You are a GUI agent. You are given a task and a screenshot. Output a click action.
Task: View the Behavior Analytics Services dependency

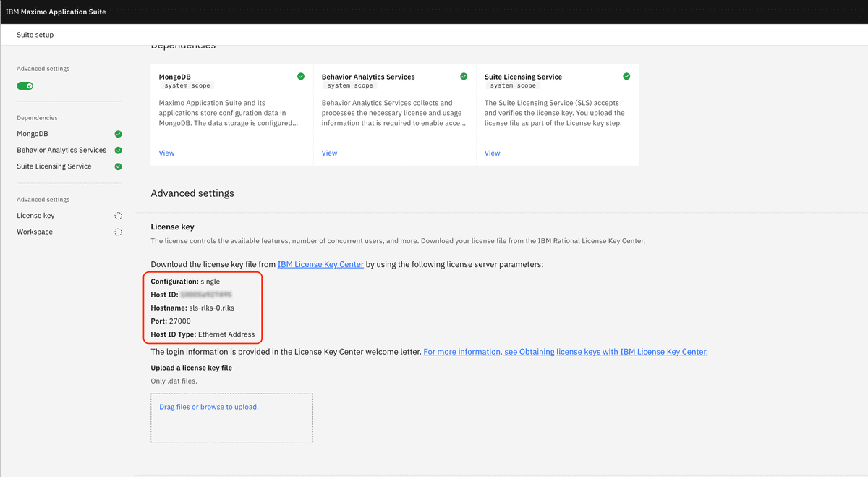point(329,153)
